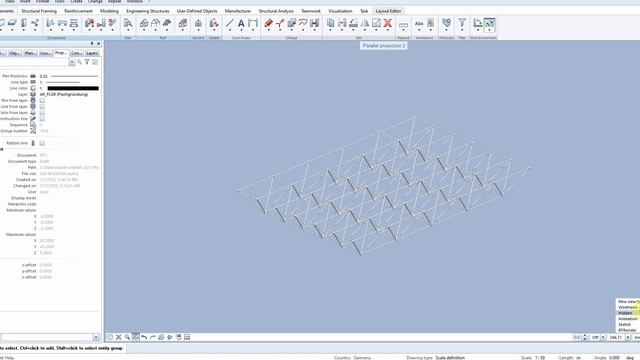
Task: Open dropdown at bottom of properties palette
Action: 96,338
